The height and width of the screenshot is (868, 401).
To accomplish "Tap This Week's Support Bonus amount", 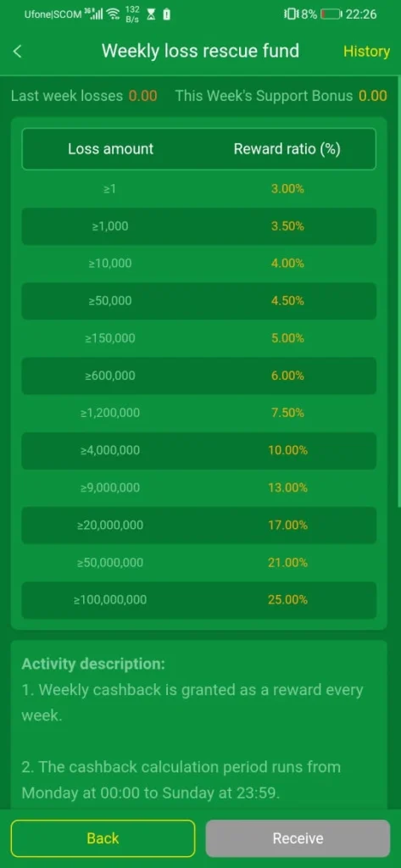I will (373, 96).
